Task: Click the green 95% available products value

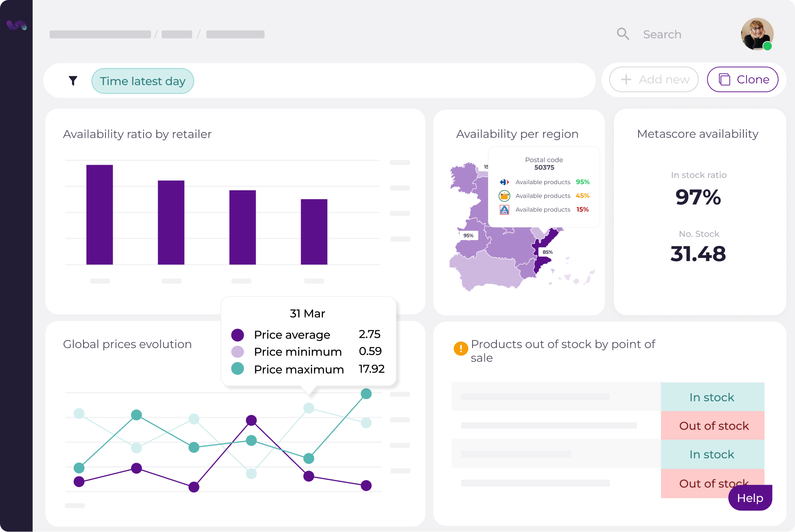Action: (583, 182)
